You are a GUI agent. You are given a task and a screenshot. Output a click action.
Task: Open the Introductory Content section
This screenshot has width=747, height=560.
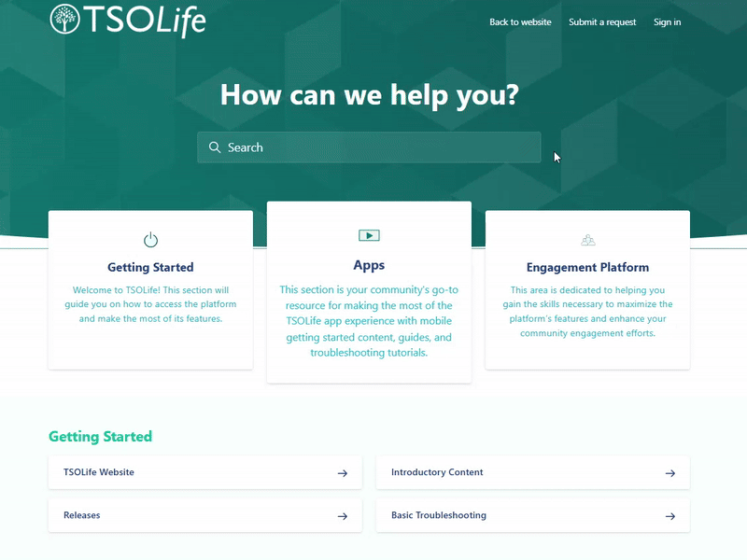pos(533,472)
